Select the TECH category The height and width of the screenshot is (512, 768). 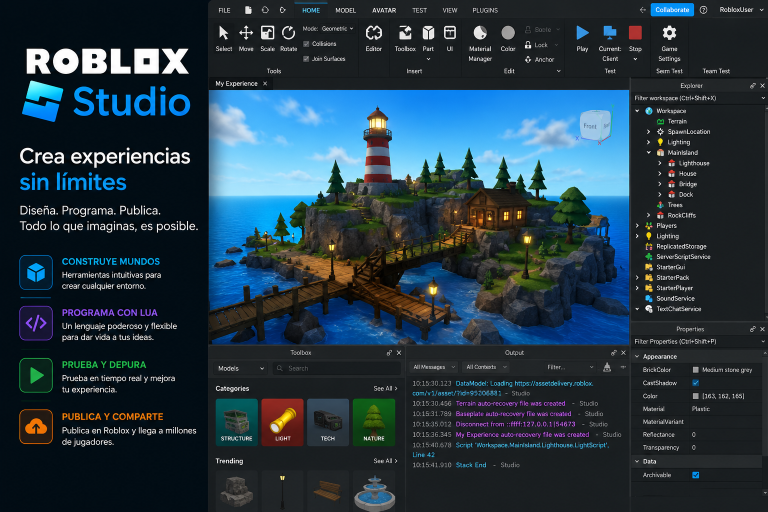point(328,422)
